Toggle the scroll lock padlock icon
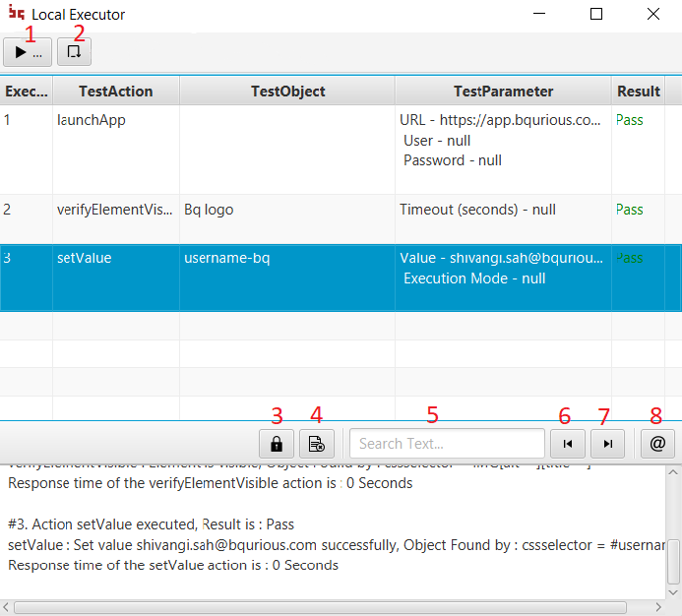The image size is (682, 616). point(277,444)
